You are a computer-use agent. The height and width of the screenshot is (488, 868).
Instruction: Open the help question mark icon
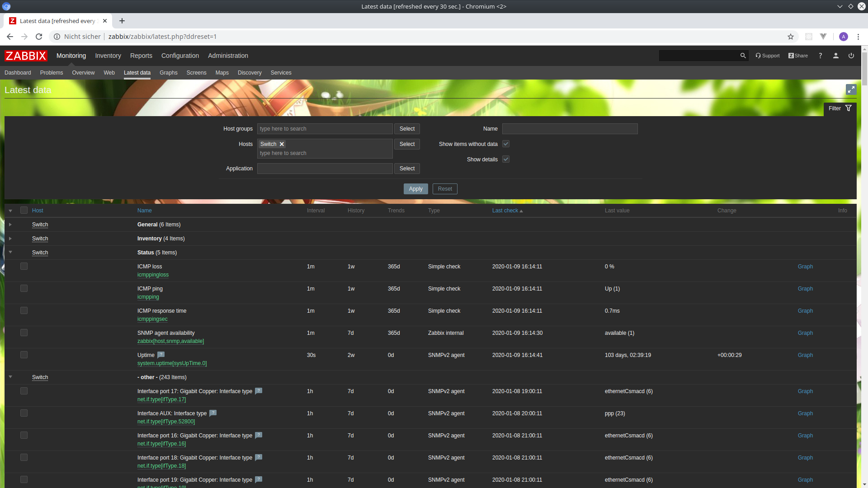click(820, 56)
